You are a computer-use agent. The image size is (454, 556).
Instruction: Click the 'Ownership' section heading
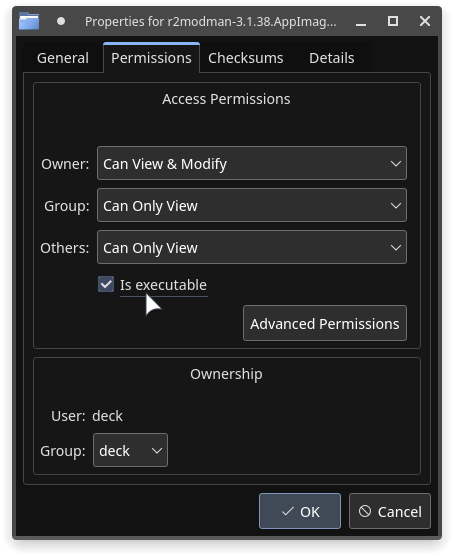226,374
